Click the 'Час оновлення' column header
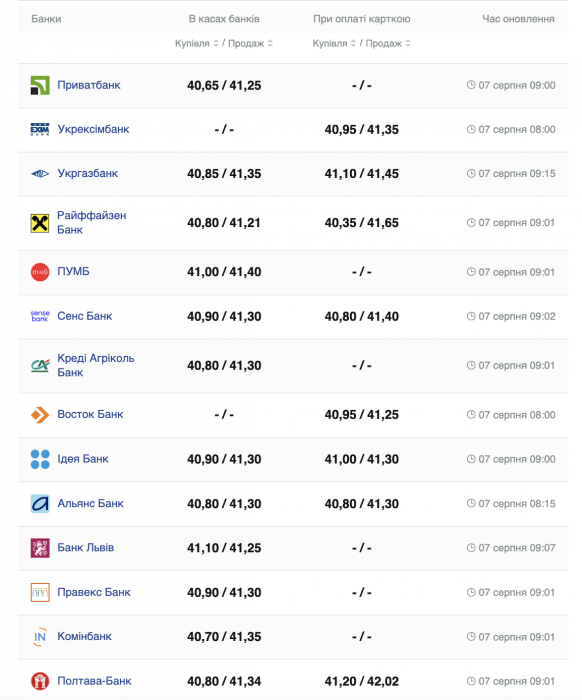Screen dimensions: 582x700 [x=519, y=19]
